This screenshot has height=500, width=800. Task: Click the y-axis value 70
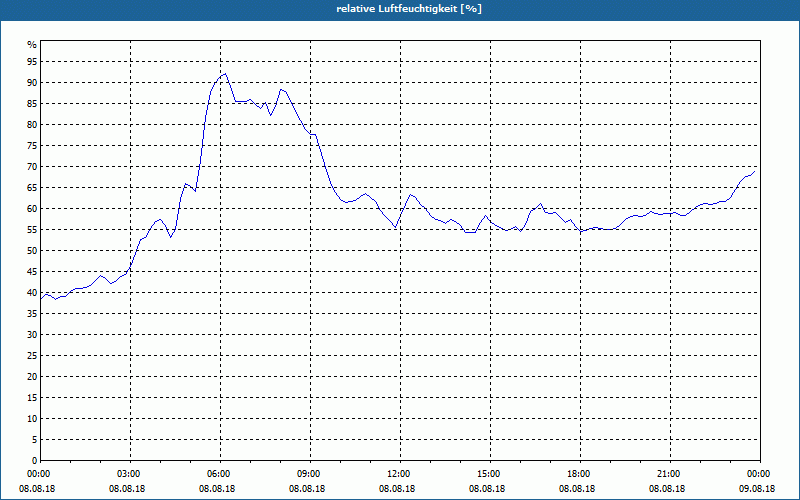tap(32, 166)
